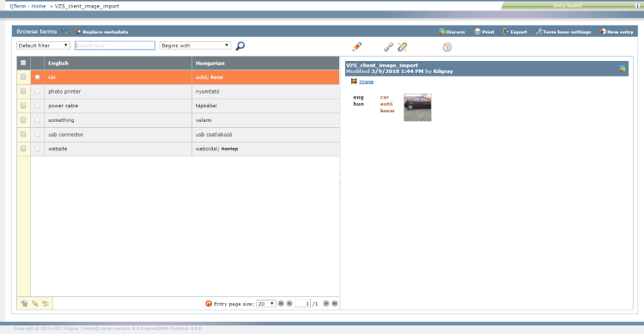This screenshot has height=334, width=644.
Task: Check the box for website row
Action: tap(23, 149)
